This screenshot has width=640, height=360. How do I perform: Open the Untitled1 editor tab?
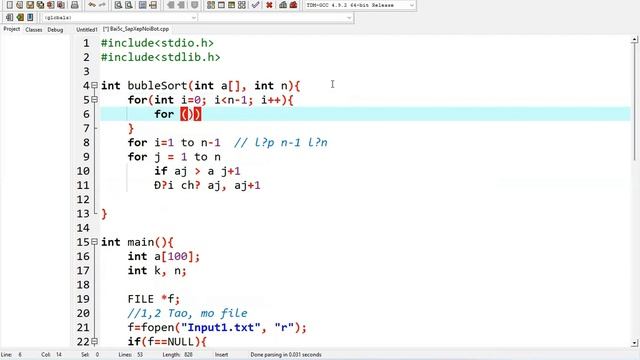pyautogui.click(x=87, y=29)
